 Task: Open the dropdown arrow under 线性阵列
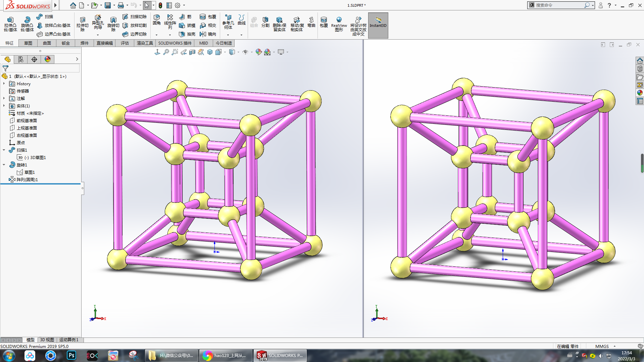click(170, 35)
